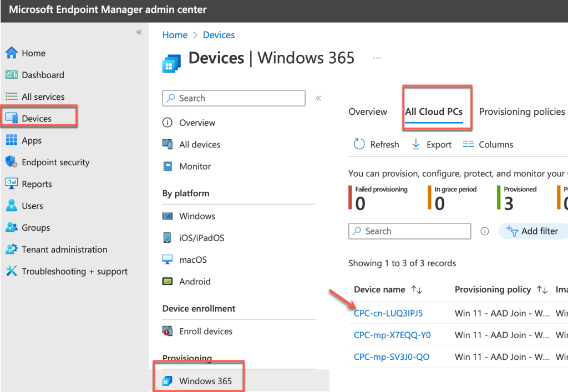Image resolution: width=568 pixels, height=392 pixels.
Task: Click the Add filter button
Action: (533, 231)
